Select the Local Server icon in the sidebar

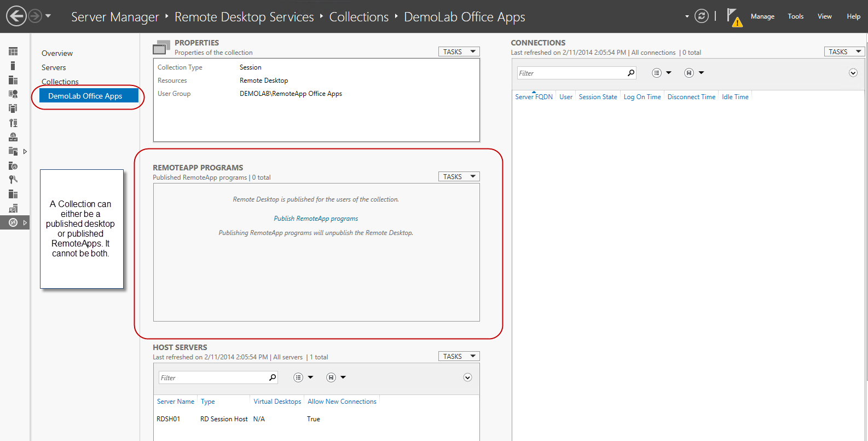tap(13, 66)
